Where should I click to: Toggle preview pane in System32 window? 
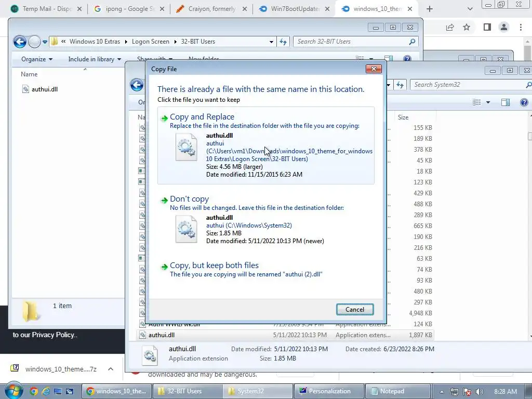pos(506,102)
